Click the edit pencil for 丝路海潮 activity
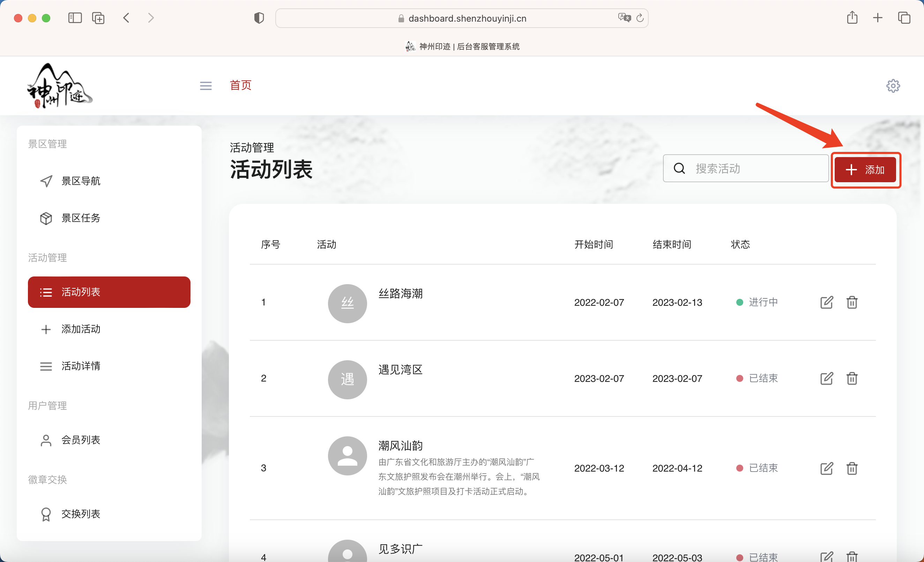This screenshot has height=562, width=924. click(x=827, y=302)
